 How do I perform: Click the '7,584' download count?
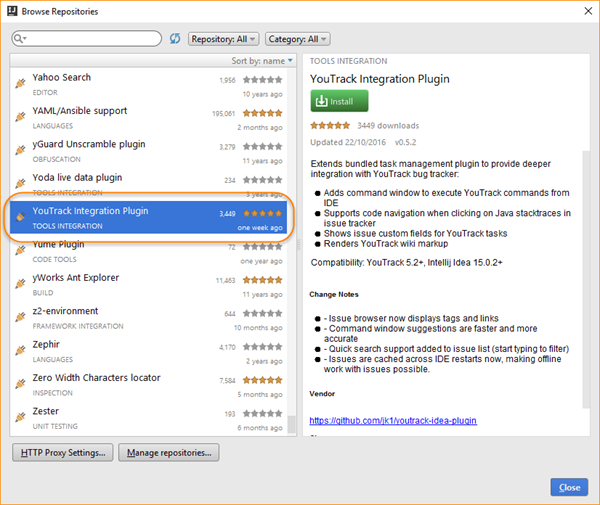227,381
